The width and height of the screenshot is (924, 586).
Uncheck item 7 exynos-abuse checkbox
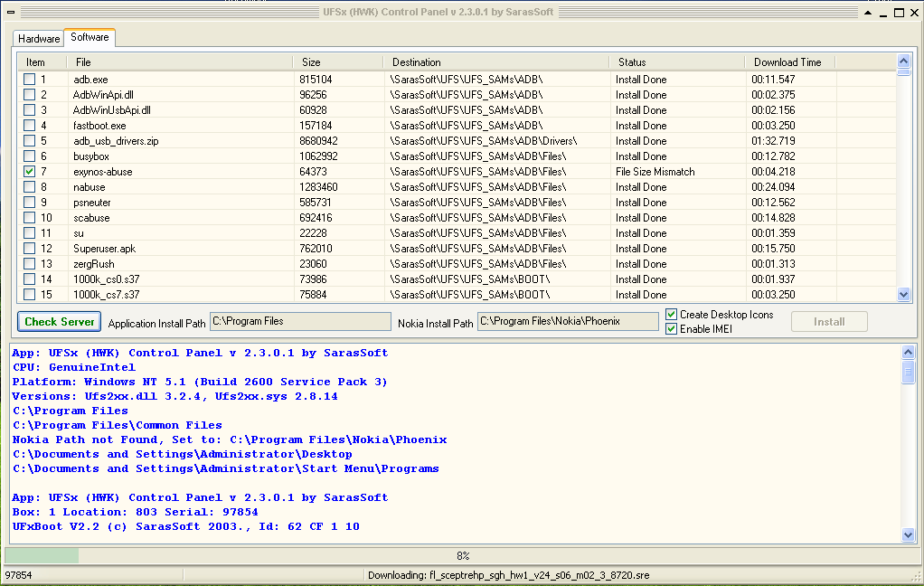coord(30,171)
